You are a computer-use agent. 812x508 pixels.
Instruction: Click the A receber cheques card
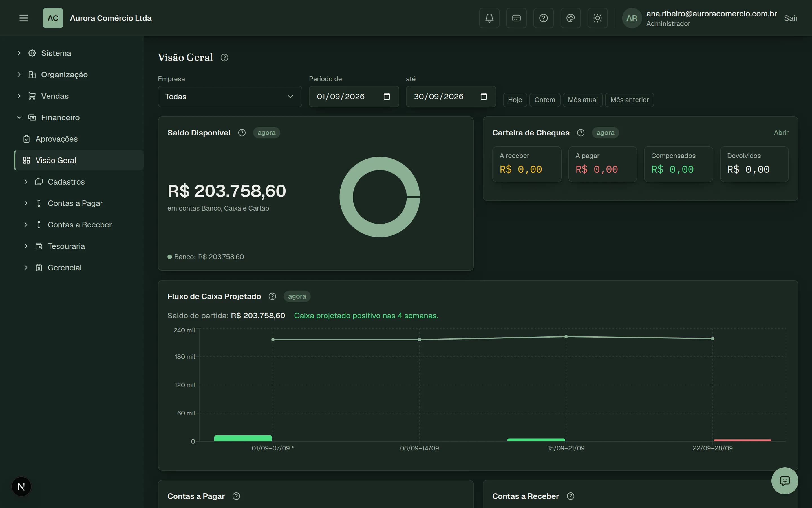pyautogui.click(x=527, y=164)
